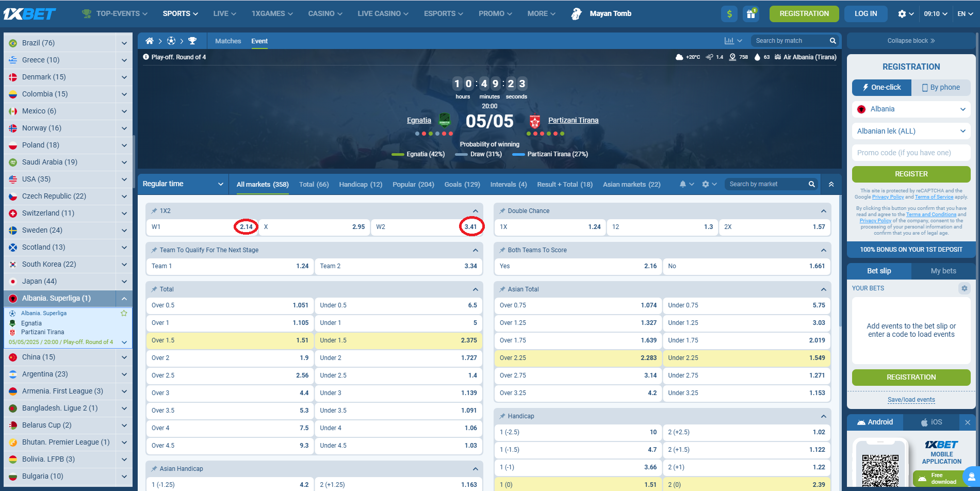Select Over 2.5 total at 2.56

tap(230, 375)
